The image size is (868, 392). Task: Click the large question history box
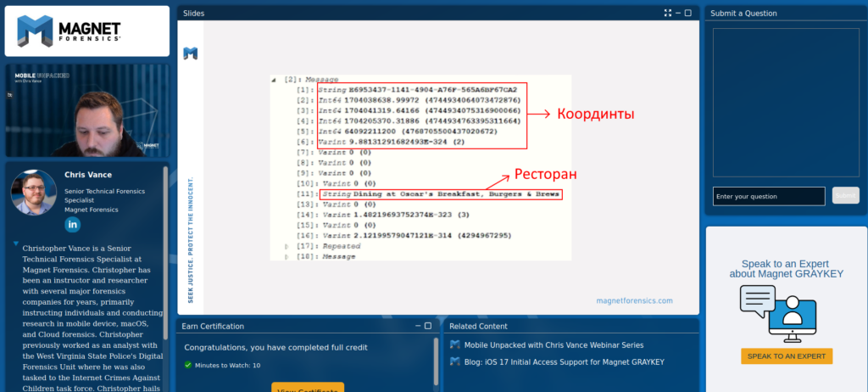(x=786, y=103)
